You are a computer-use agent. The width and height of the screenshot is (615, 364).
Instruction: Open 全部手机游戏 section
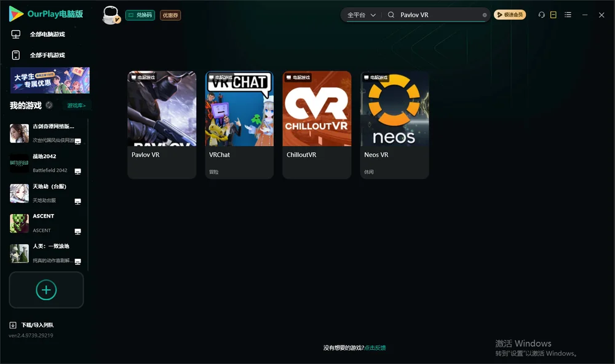coord(47,55)
